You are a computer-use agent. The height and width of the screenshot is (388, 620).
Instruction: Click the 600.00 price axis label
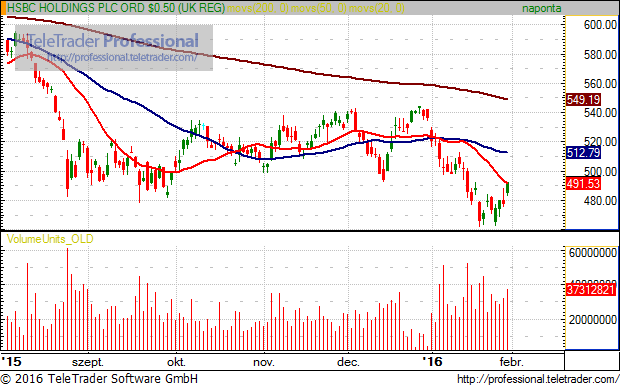coord(600,25)
